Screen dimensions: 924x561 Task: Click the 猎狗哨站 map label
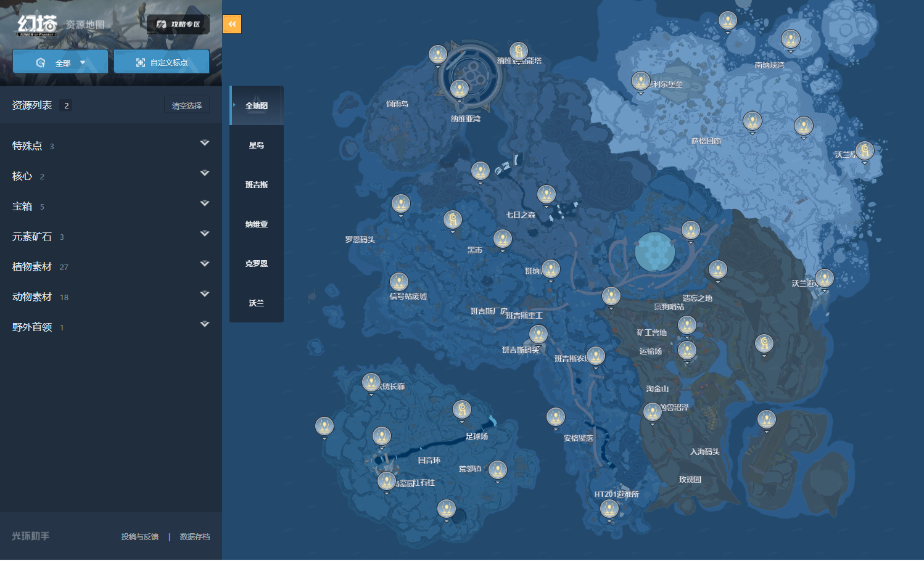click(669, 307)
